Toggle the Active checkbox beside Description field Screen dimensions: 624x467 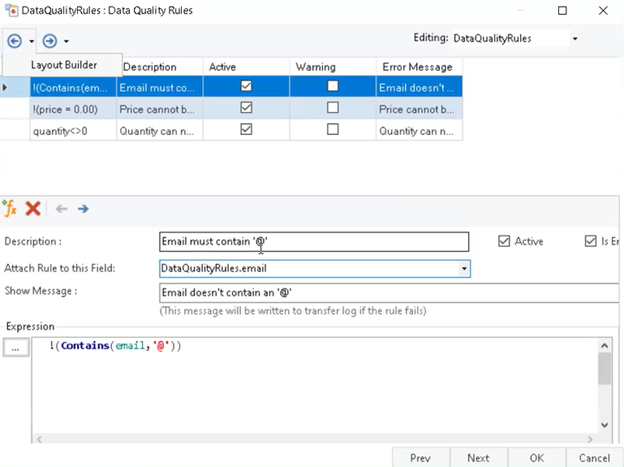(x=504, y=241)
